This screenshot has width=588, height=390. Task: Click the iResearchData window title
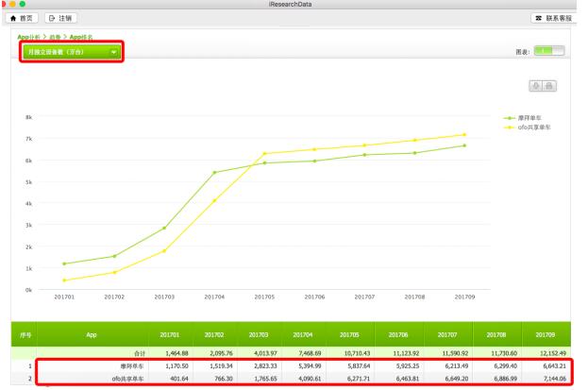coord(291,4)
